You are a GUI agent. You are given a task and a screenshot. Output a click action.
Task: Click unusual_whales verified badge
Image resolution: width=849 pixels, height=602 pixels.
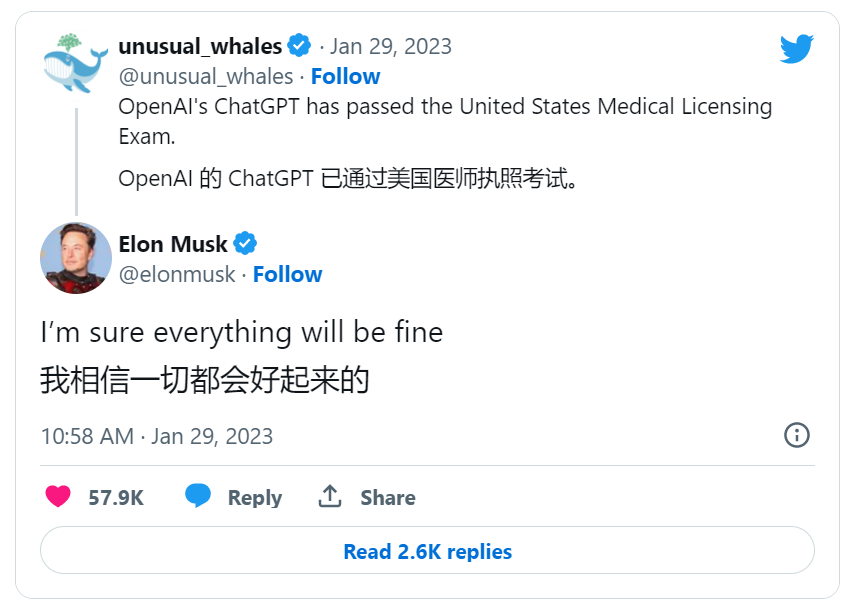299,46
